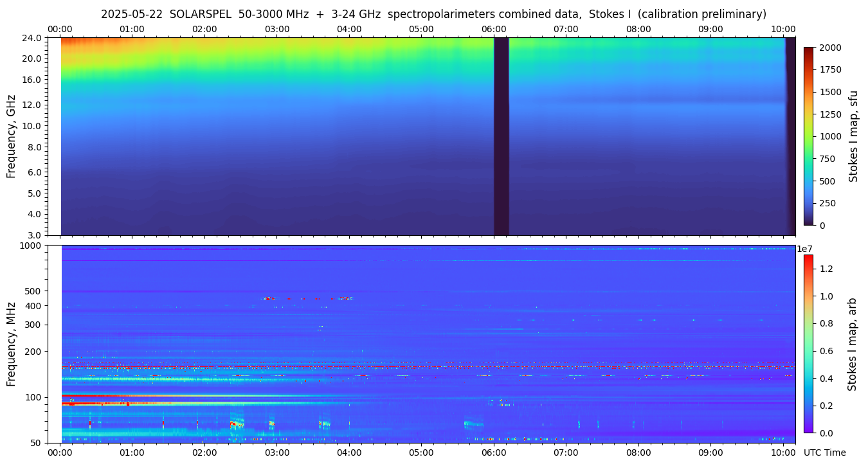Click the 06:00 tick on top time axis
Viewport: 868px width, 466px height.
tap(494, 29)
